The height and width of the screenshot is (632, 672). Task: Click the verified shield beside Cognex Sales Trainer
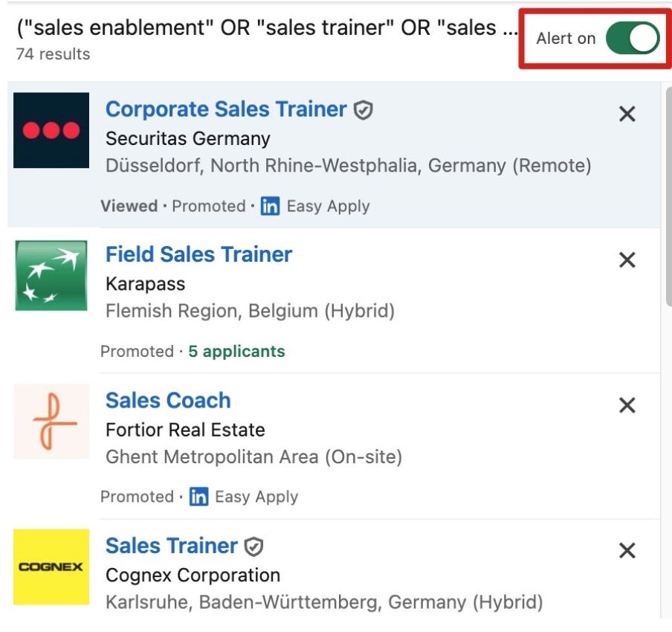(253, 546)
